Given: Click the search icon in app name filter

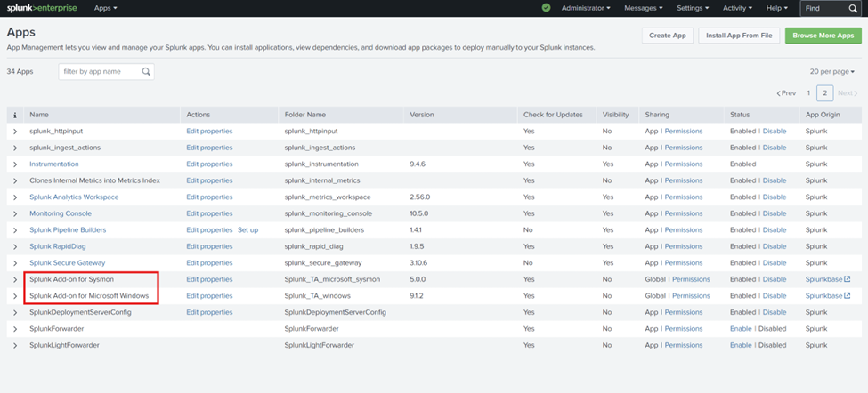Looking at the screenshot, I should pos(146,71).
